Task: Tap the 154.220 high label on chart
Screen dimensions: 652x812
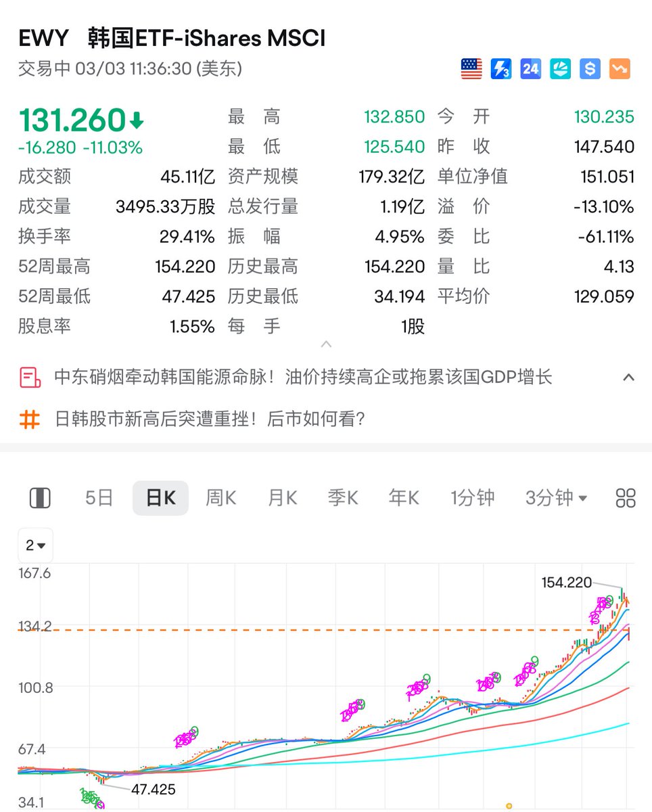Action: [x=567, y=583]
